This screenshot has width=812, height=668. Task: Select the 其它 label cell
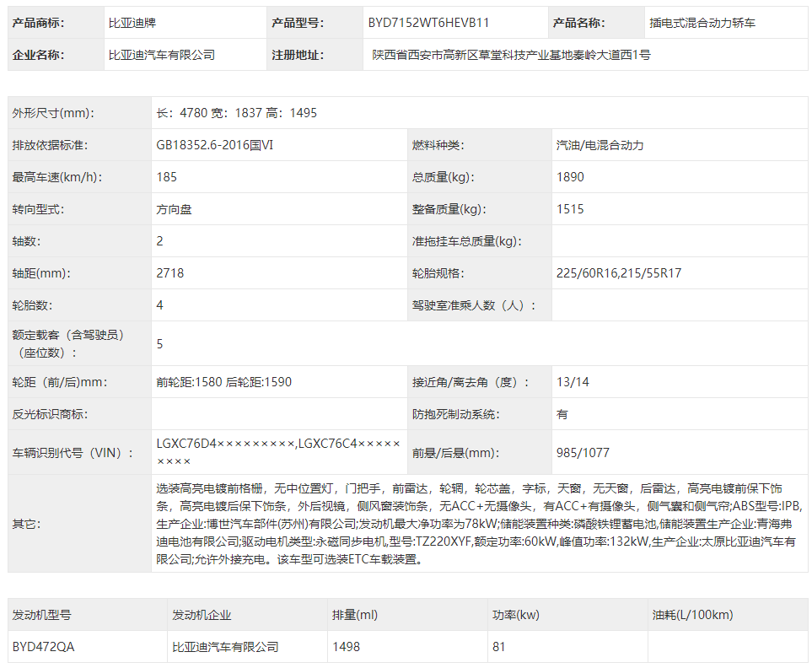pos(80,524)
